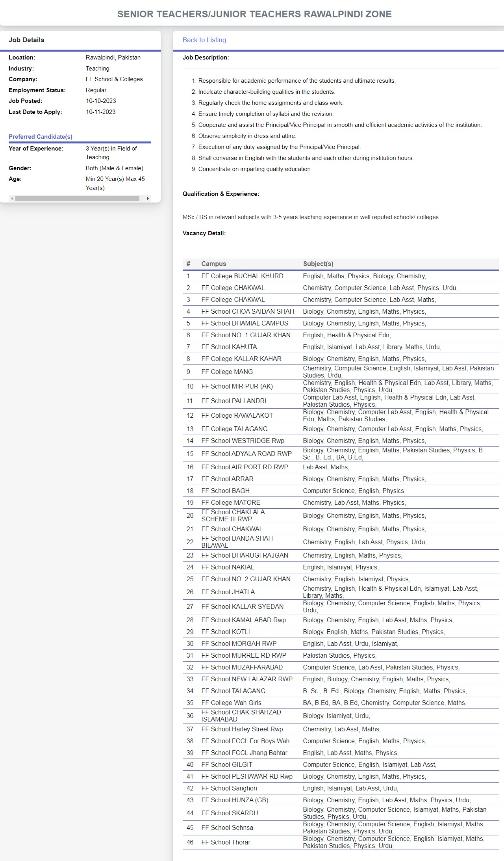
Task: Click the Qualification & Experience heading
Action: pyautogui.click(x=220, y=194)
